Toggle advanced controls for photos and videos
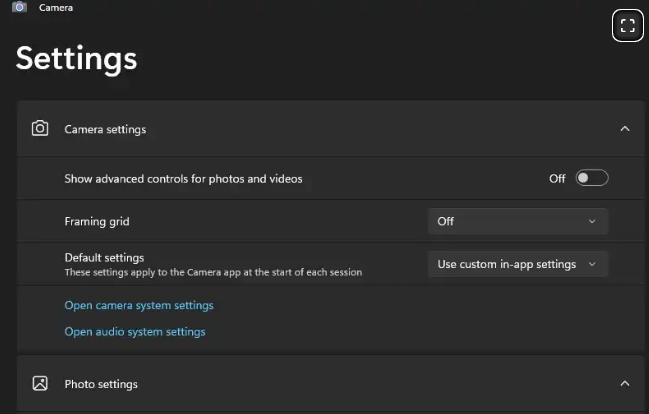Viewport: 649px width, 414px height. click(592, 178)
